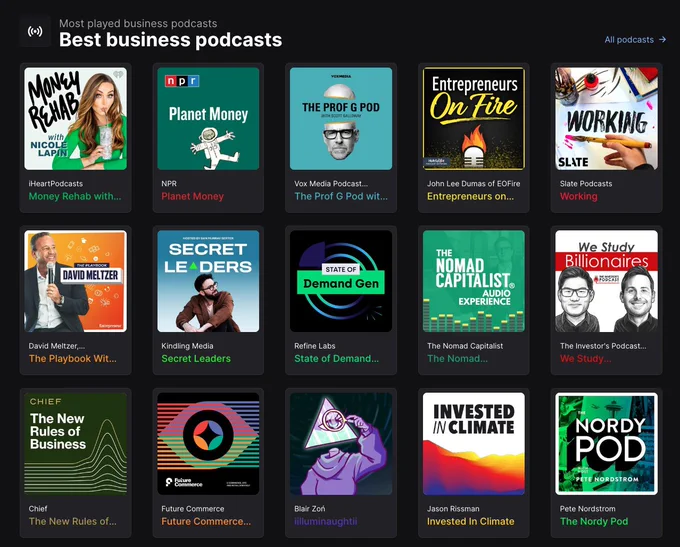
Task: Open the Slate Working cover artwork
Action: click(606, 118)
